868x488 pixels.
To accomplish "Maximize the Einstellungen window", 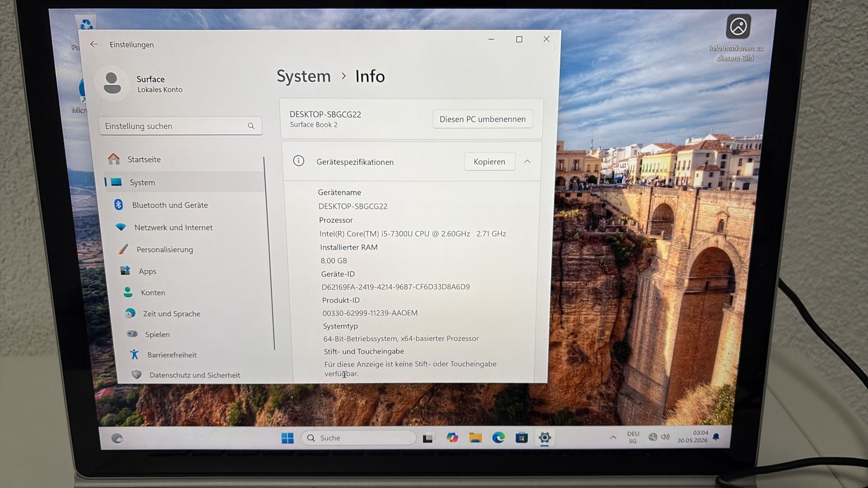I will tap(519, 40).
